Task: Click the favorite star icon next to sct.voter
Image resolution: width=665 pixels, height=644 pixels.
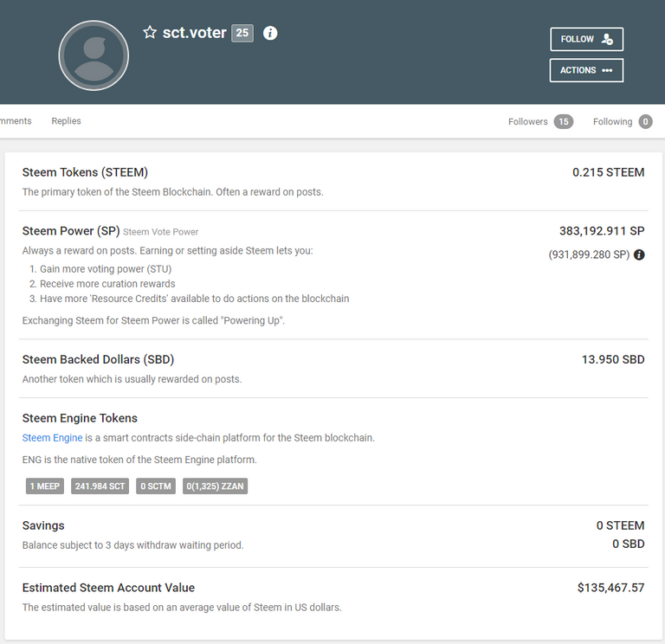Action: point(150,33)
